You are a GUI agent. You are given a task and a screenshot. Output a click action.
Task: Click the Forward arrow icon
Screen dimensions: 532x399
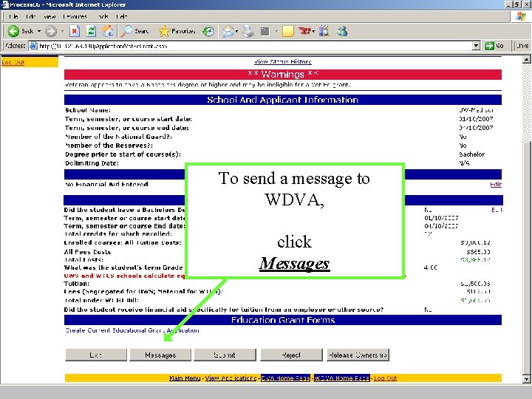51,31
